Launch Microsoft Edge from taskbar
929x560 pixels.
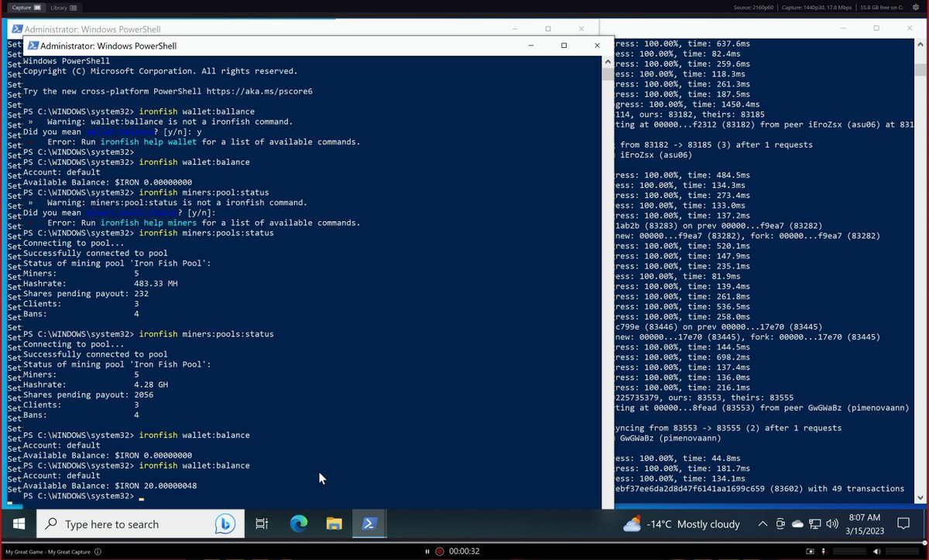pos(299,524)
